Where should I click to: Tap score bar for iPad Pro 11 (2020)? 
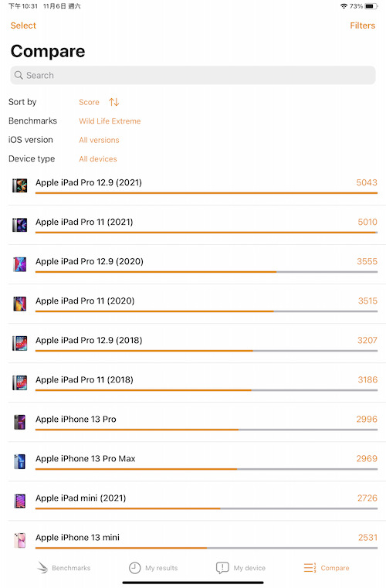click(206, 311)
